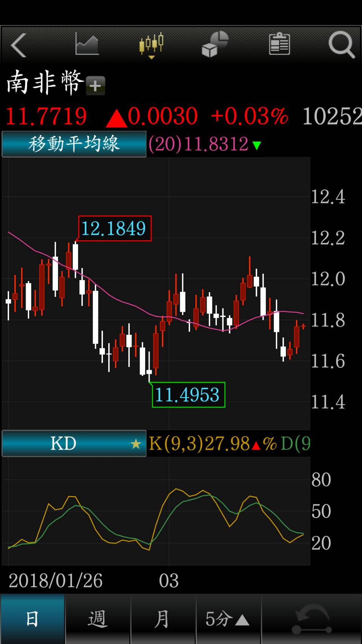Switch to the 日 daily tab
The width and height of the screenshot is (362, 644).
32,619
